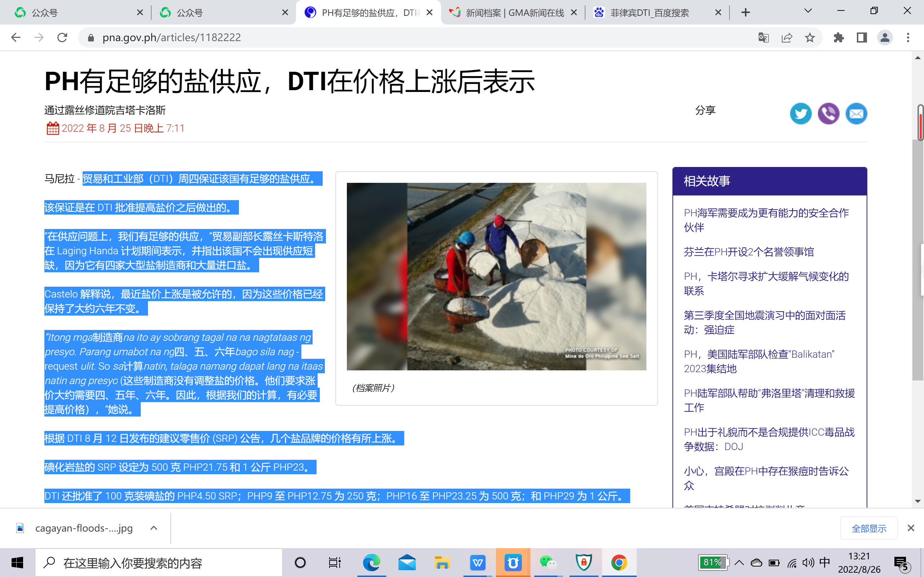Open the tab search dropdown chevron
The height and width of the screenshot is (577, 924).
[807, 12]
